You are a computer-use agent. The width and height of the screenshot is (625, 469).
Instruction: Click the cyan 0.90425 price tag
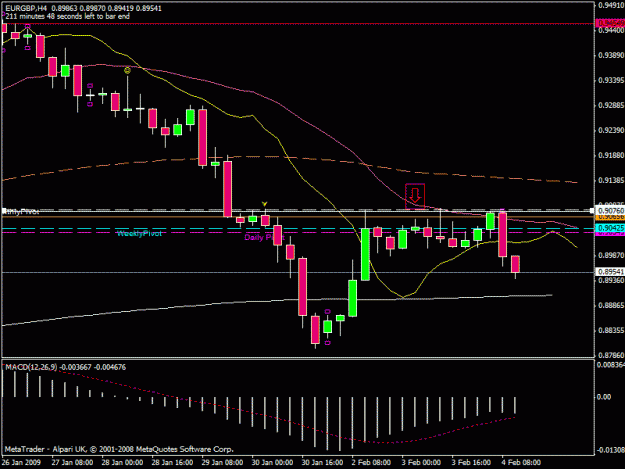(x=610, y=228)
